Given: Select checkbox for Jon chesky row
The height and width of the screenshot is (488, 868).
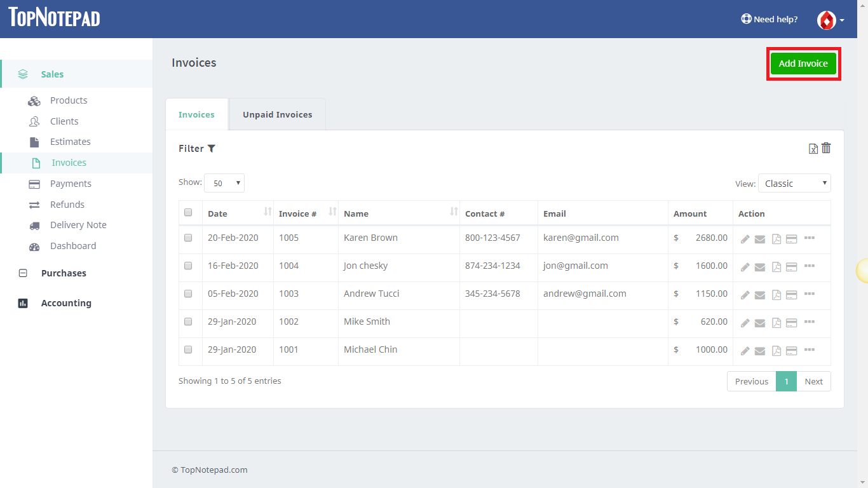Looking at the screenshot, I should tap(188, 266).
